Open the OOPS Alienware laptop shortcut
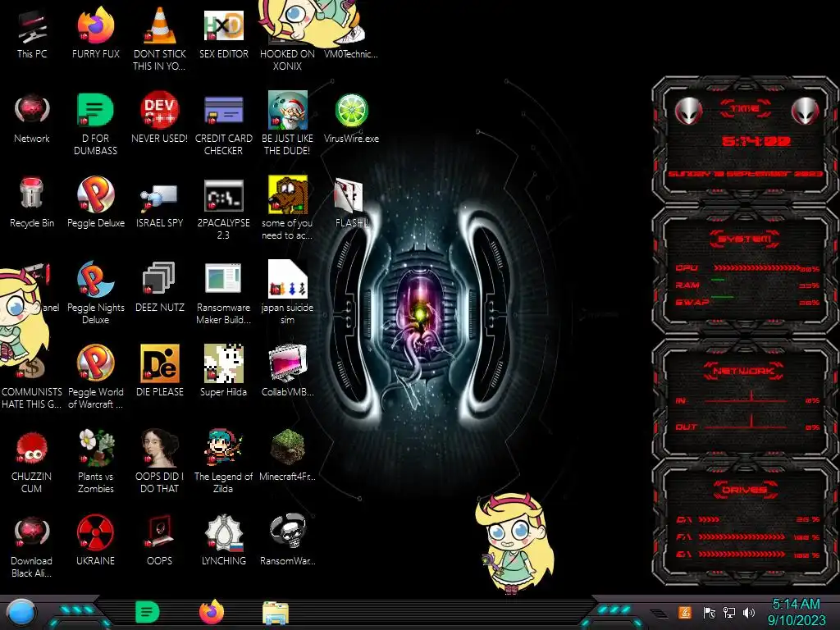 [x=160, y=540]
